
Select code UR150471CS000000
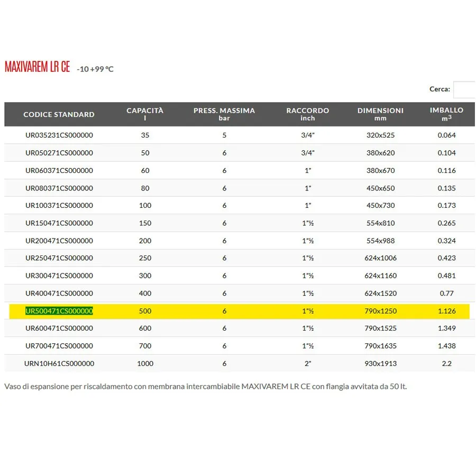point(59,223)
